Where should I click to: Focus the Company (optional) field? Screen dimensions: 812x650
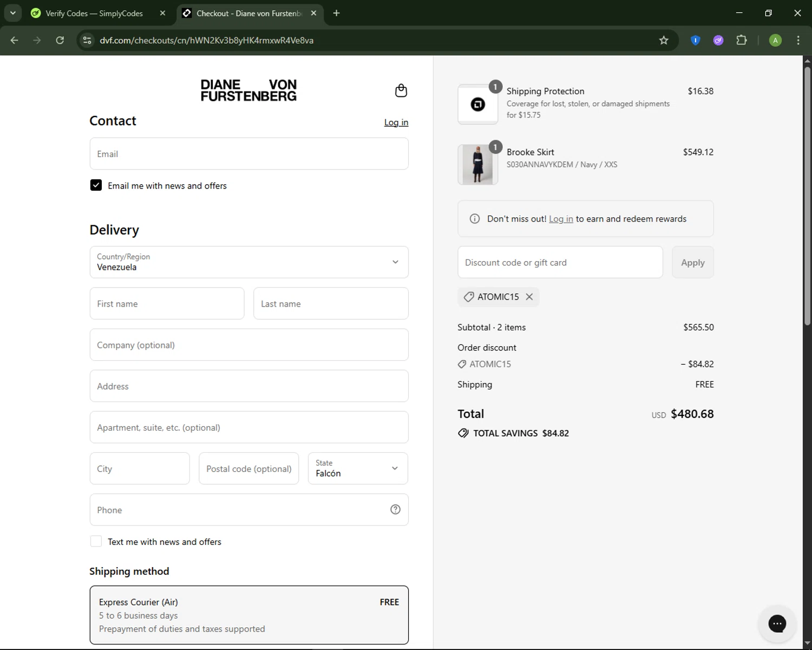pyautogui.click(x=249, y=344)
